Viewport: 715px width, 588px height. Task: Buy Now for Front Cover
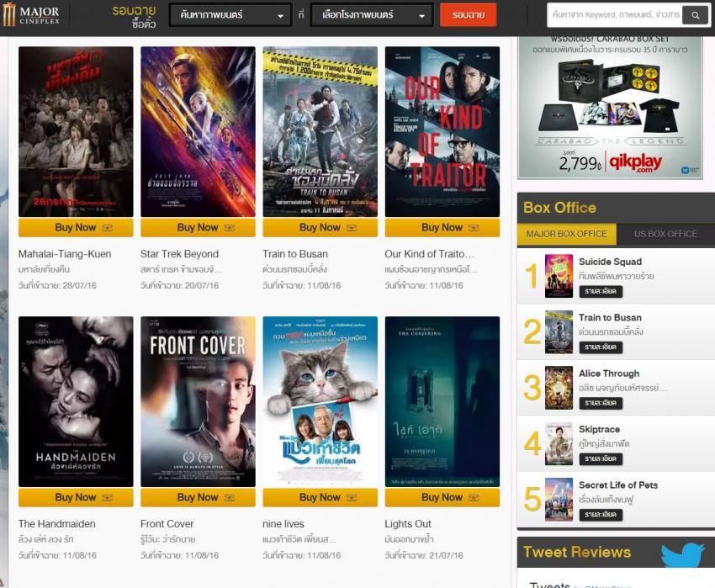tap(198, 497)
